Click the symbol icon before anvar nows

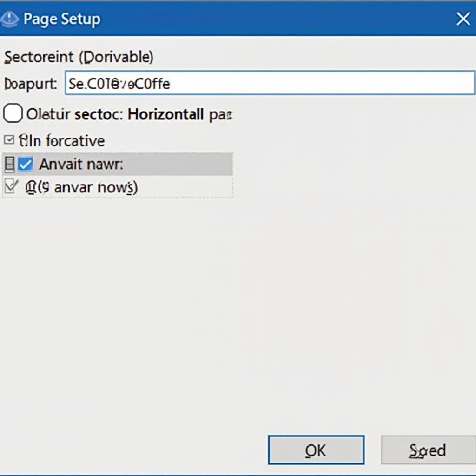click(31, 187)
